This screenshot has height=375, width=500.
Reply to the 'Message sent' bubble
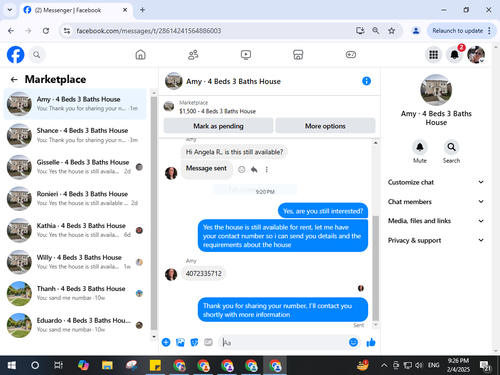[x=254, y=170]
